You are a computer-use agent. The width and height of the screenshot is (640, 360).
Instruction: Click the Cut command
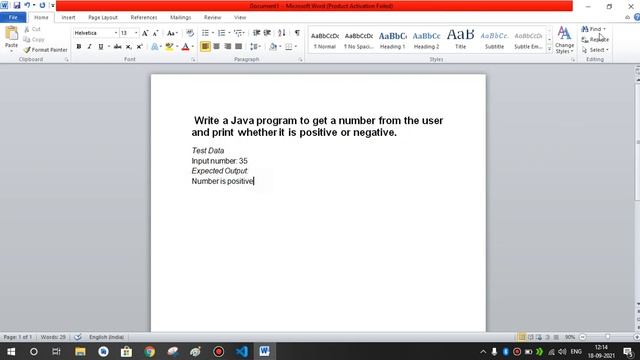(x=33, y=29)
